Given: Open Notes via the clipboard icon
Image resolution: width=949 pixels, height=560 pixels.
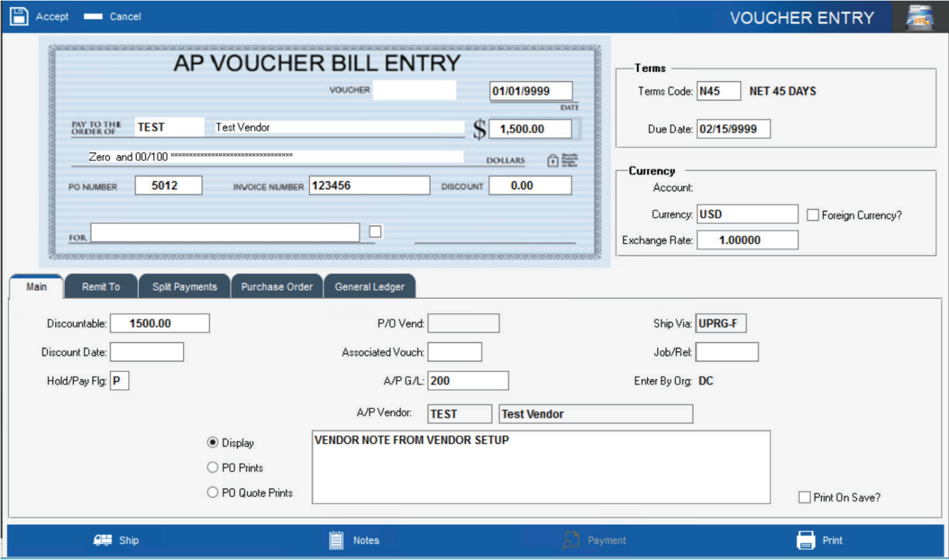Looking at the screenshot, I should [x=336, y=540].
